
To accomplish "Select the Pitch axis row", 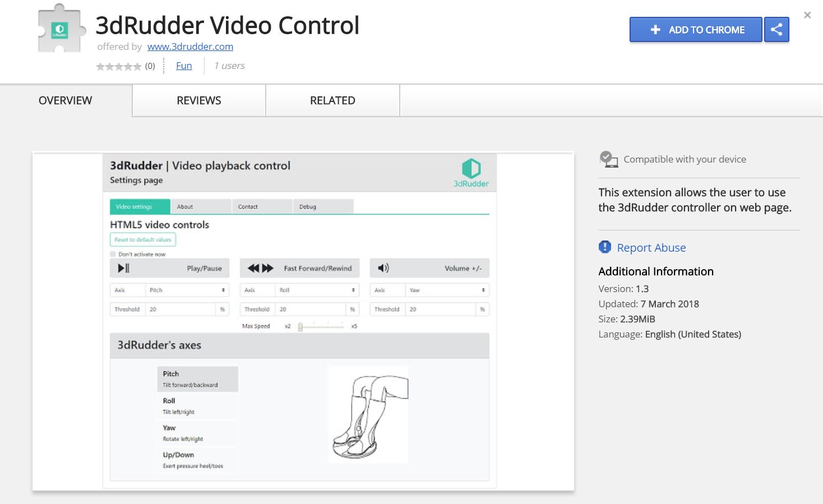I will pyautogui.click(x=197, y=379).
